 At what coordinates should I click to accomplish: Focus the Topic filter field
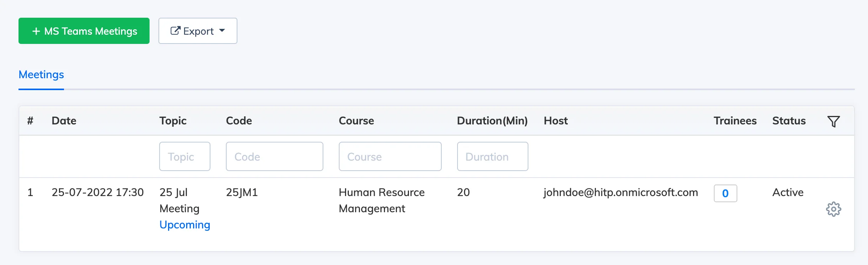(185, 156)
